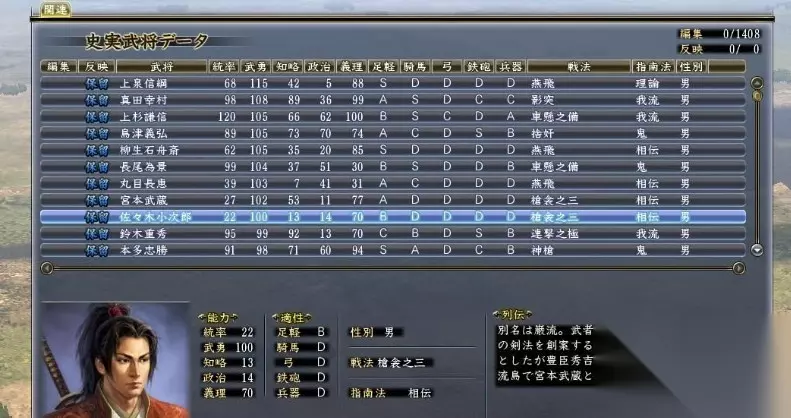Toggle 保留 status for 上杉謙信

point(97,116)
